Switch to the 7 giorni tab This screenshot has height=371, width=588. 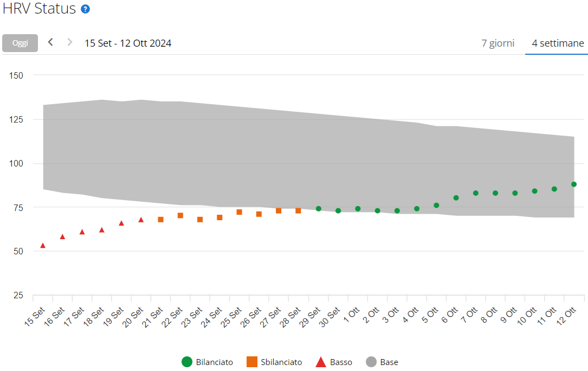point(497,43)
